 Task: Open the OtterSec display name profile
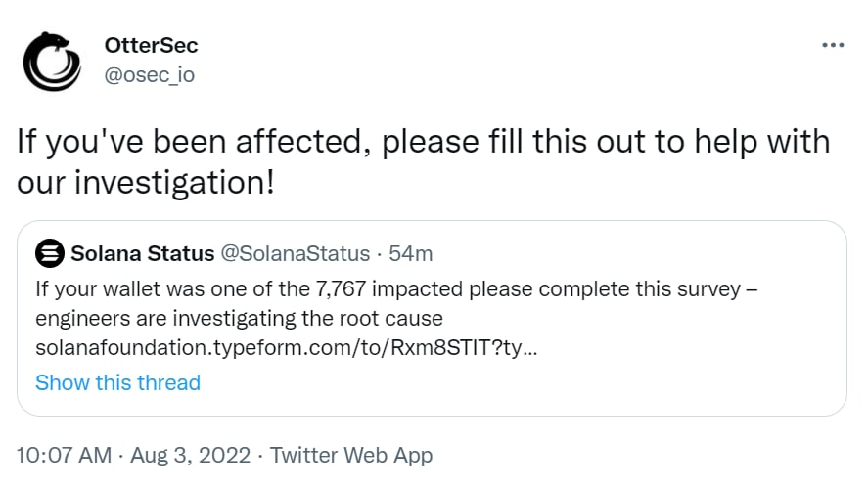click(x=151, y=46)
